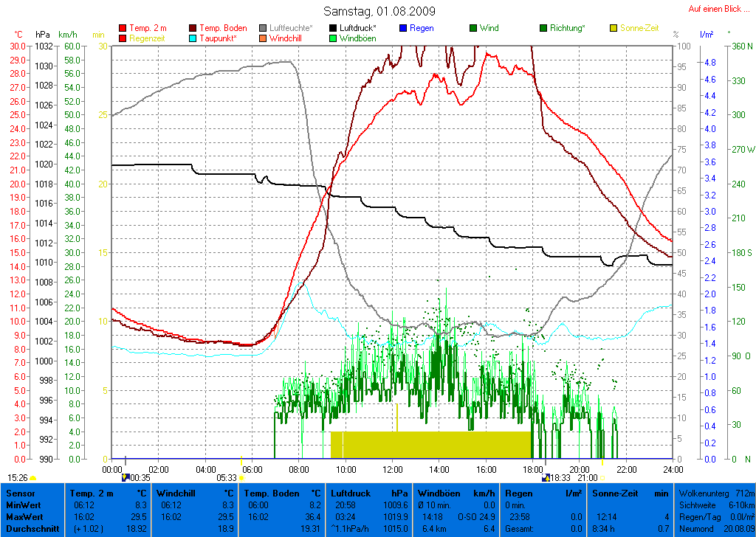Click the Luftfeuchte legend label
This screenshot has width=756, height=537.
click(291, 28)
